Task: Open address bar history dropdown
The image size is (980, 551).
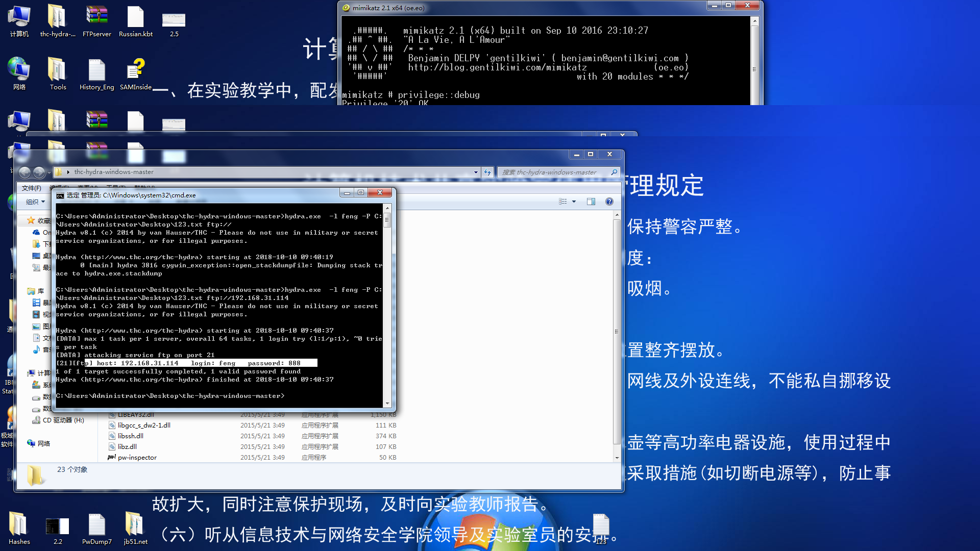Action: 476,172
